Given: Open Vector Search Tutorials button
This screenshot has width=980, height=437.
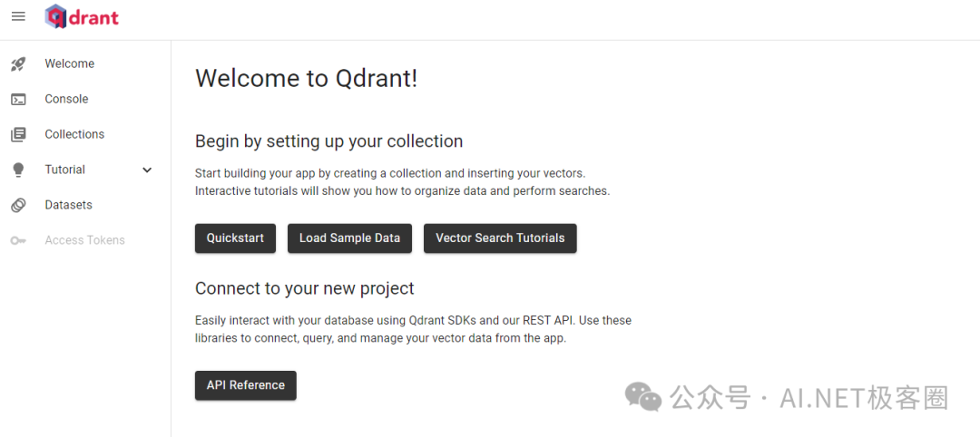Looking at the screenshot, I should click(x=500, y=238).
